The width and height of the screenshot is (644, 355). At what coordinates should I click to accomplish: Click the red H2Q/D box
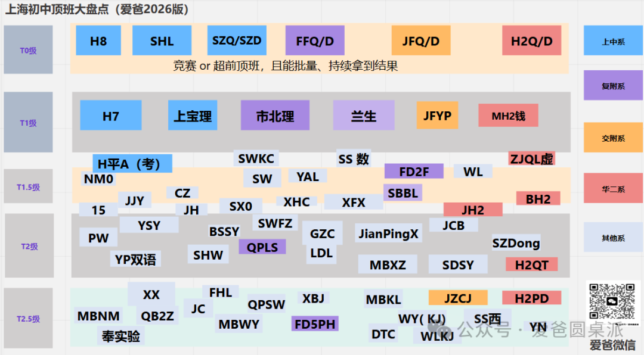[531, 41]
